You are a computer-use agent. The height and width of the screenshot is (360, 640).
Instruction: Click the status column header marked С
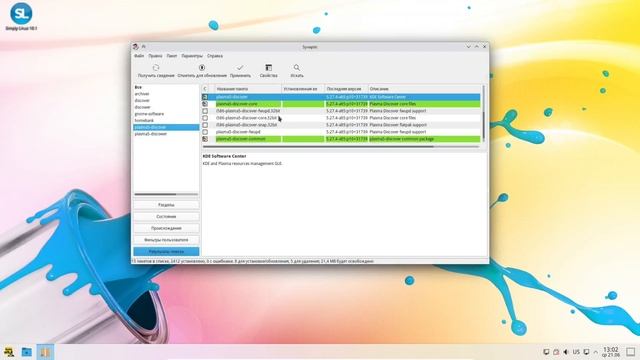pyautogui.click(x=205, y=89)
